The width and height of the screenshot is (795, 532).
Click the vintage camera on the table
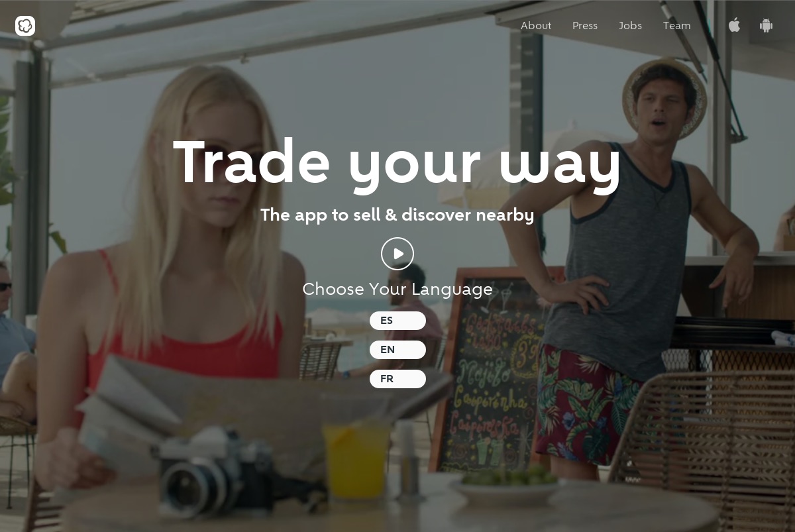coord(219,470)
